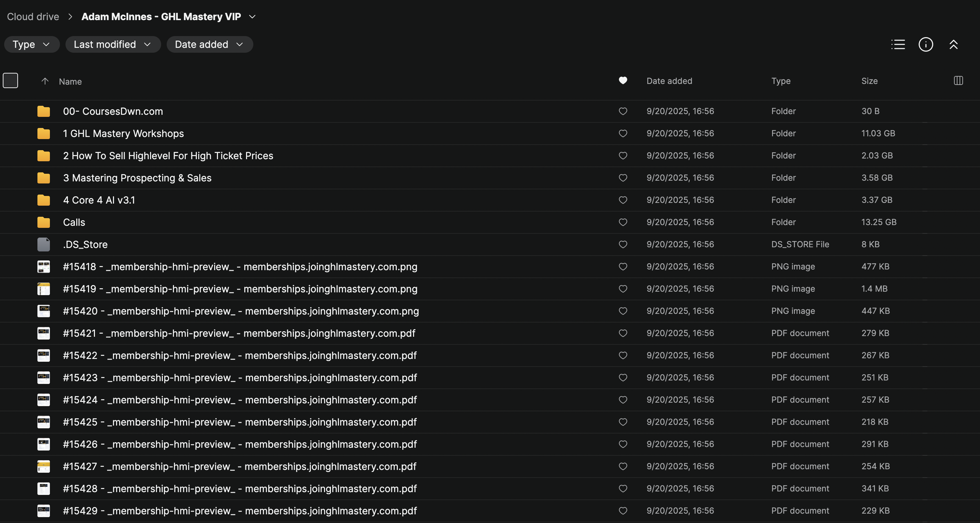Click the double-chevron collapse icon
Viewport: 980px width, 523px height.
(953, 44)
